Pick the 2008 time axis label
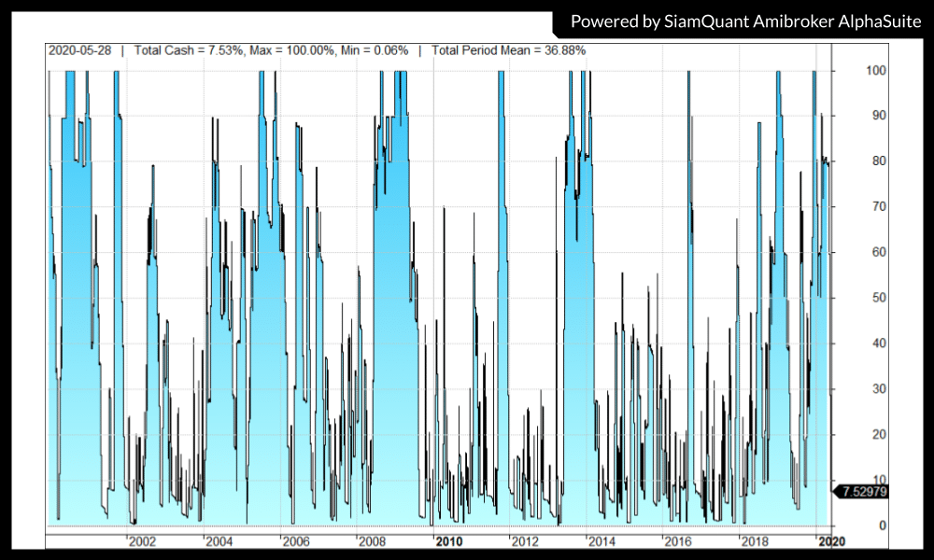 [372, 541]
